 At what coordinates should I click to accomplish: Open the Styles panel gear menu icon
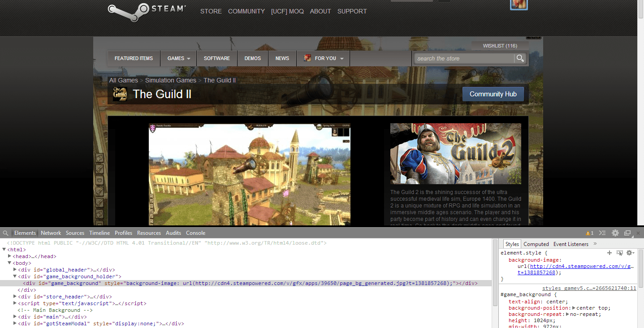630,252
